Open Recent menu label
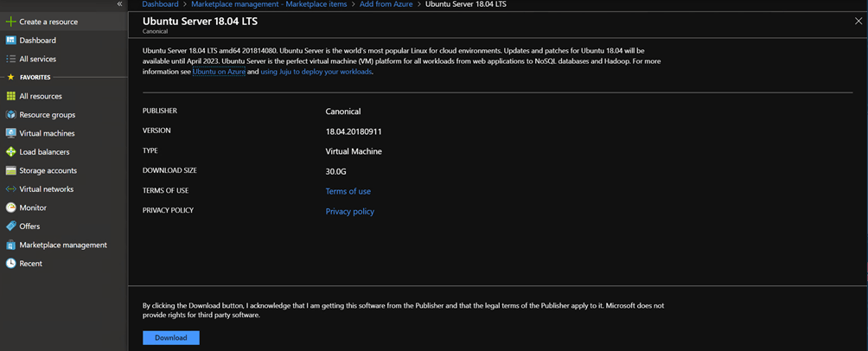868x351 pixels. coord(30,264)
